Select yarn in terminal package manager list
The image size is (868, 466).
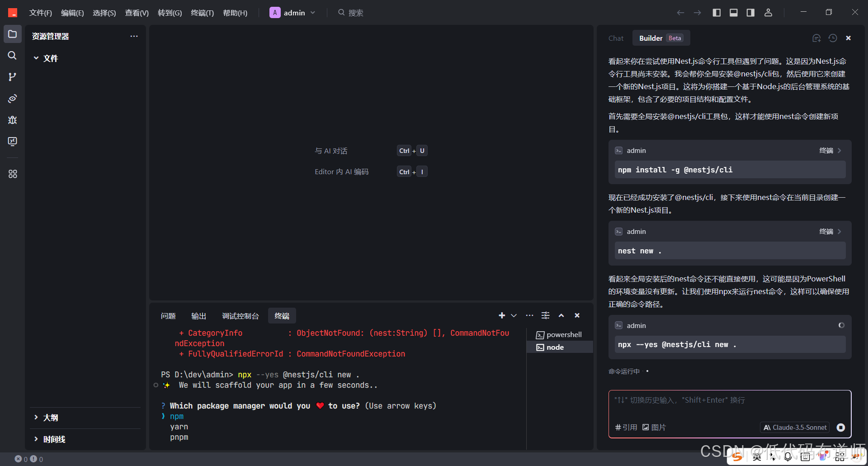pyautogui.click(x=179, y=427)
